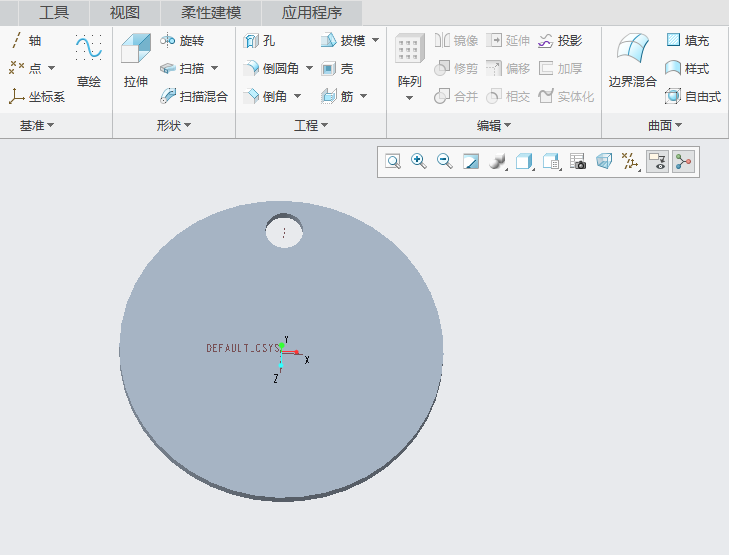This screenshot has height=555, width=729.
Task: Open the 柔性建模 tab
Action: point(211,13)
